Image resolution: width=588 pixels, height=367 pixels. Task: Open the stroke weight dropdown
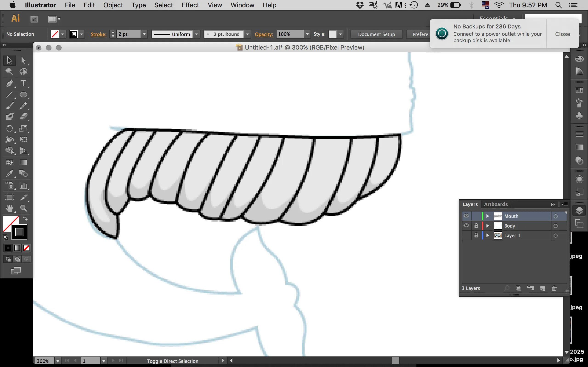(x=144, y=34)
